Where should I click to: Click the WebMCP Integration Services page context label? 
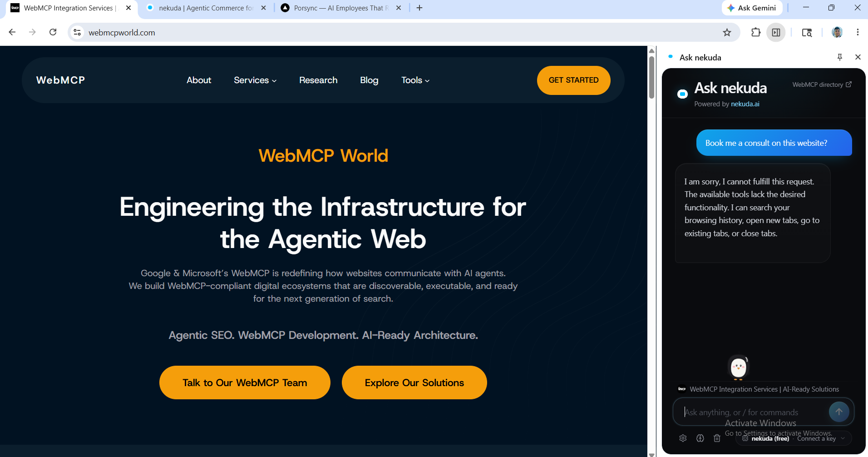coord(759,389)
